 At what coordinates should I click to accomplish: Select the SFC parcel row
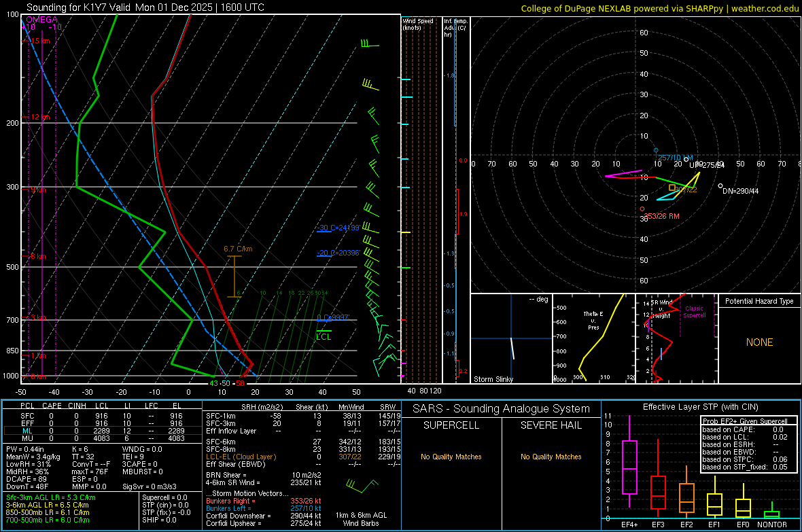click(103, 416)
